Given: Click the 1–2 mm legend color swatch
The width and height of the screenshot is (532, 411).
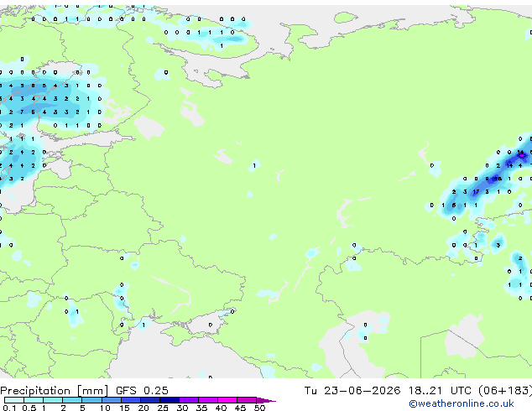Looking at the screenshot, I should click(x=53, y=400).
